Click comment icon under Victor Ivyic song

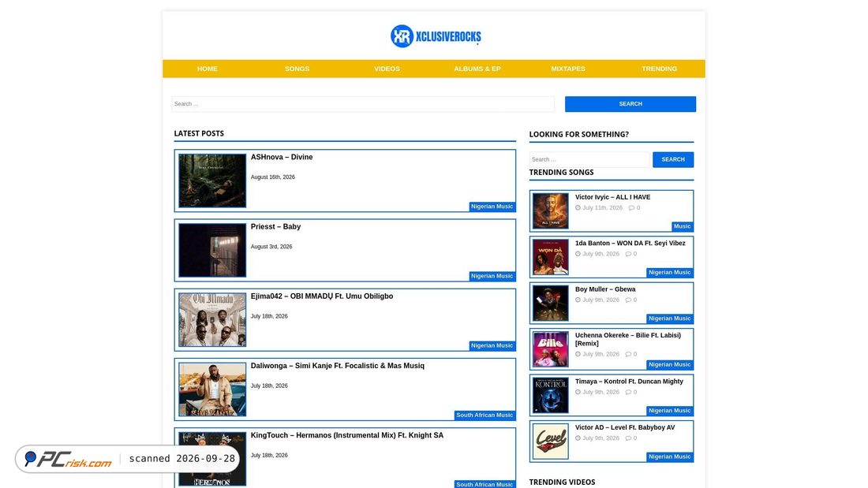tap(631, 208)
